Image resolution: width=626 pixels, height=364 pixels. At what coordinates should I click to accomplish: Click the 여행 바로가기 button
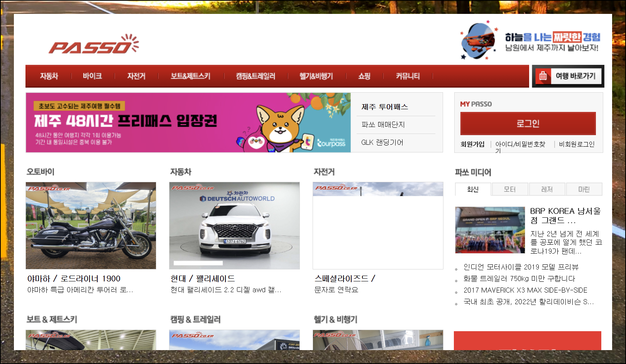point(568,76)
